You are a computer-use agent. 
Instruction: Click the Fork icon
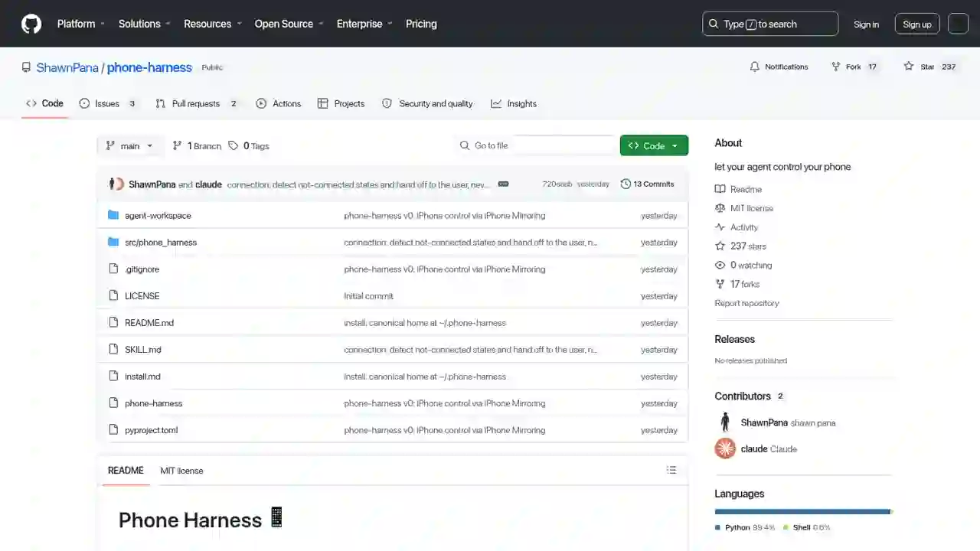point(836,67)
